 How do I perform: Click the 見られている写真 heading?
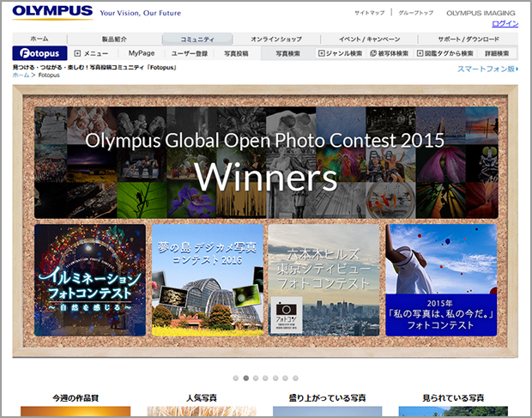pos(453,397)
